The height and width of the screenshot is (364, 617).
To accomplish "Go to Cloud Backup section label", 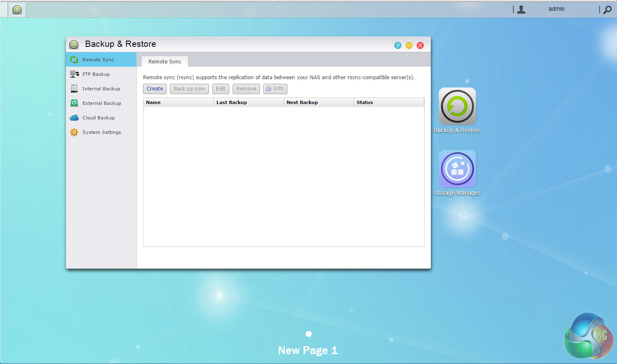I will point(99,118).
